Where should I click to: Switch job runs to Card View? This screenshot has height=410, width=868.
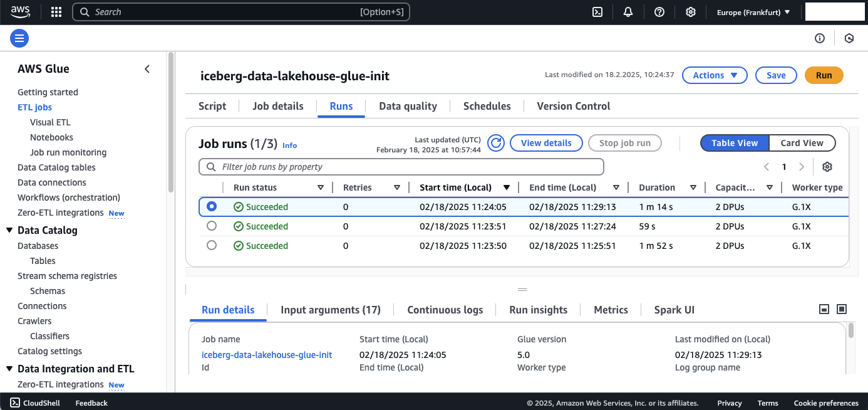coord(802,143)
